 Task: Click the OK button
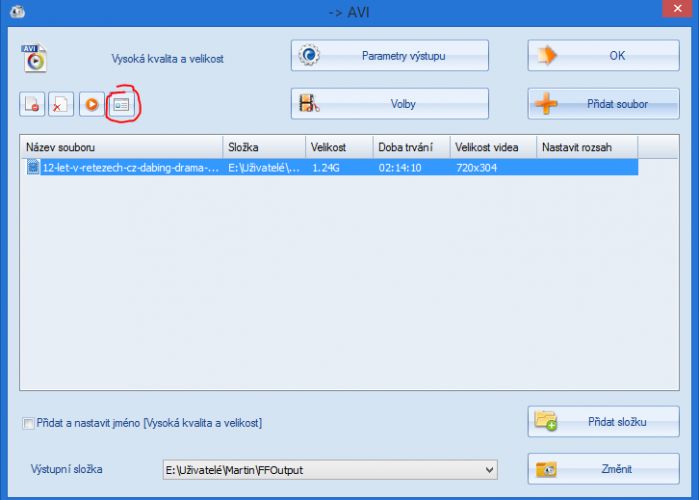pyautogui.click(x=604, y=56)
